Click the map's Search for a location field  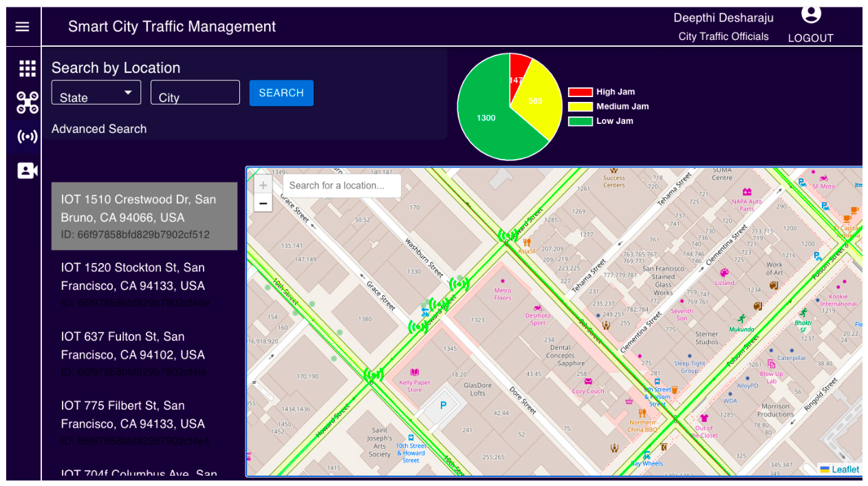pos(342,185)
